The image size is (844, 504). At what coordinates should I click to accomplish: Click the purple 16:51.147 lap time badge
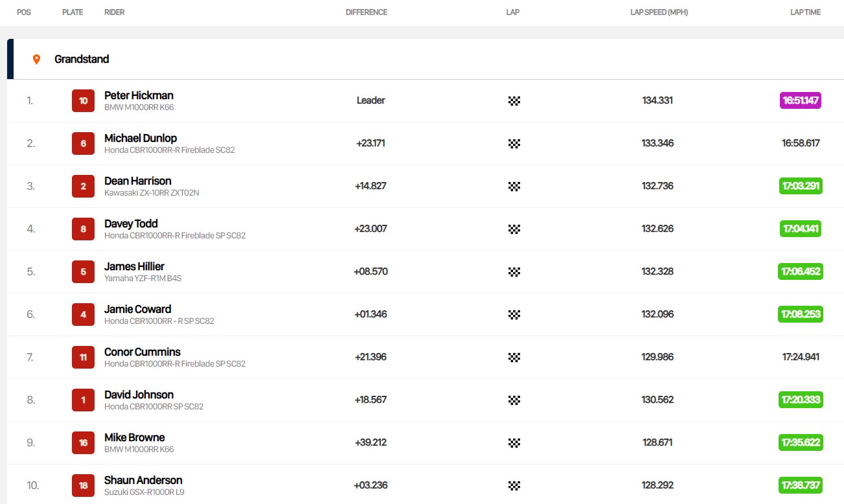pos(801,100)
